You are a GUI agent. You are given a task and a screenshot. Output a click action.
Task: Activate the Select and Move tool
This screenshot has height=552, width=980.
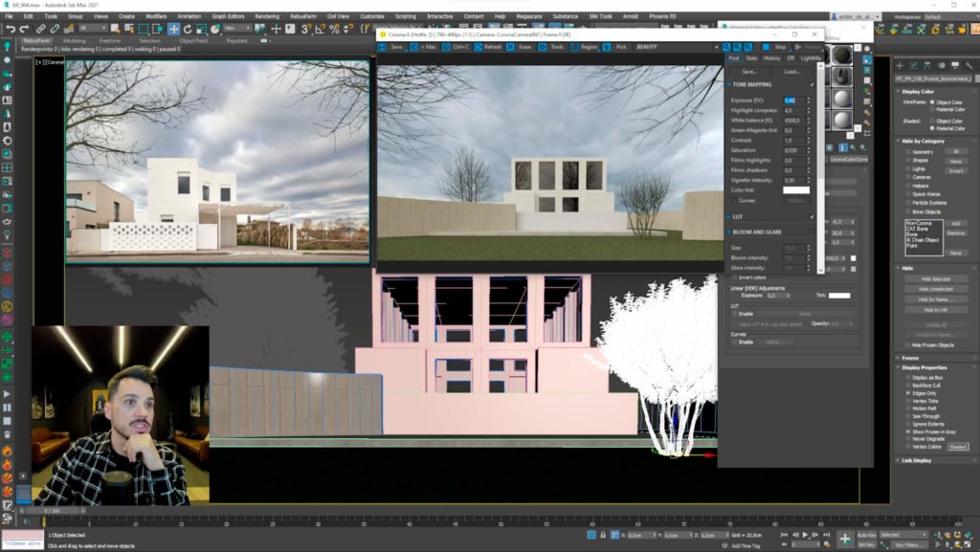(173, 30)
